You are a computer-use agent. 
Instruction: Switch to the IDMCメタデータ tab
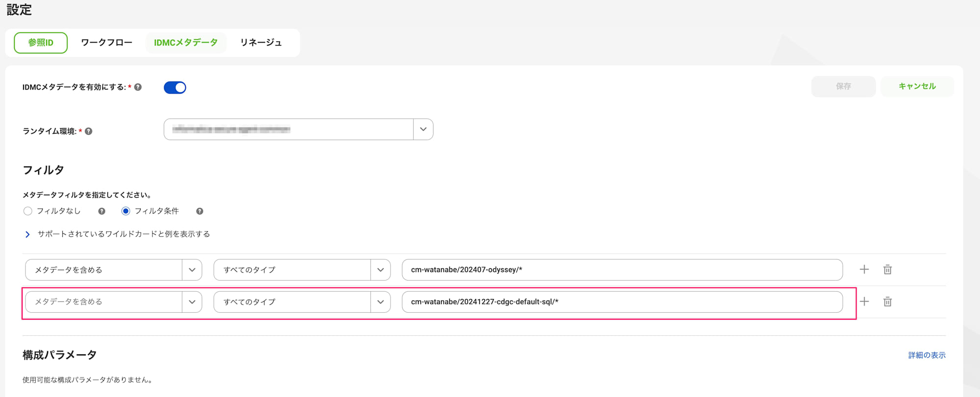[x=186, y=43]
